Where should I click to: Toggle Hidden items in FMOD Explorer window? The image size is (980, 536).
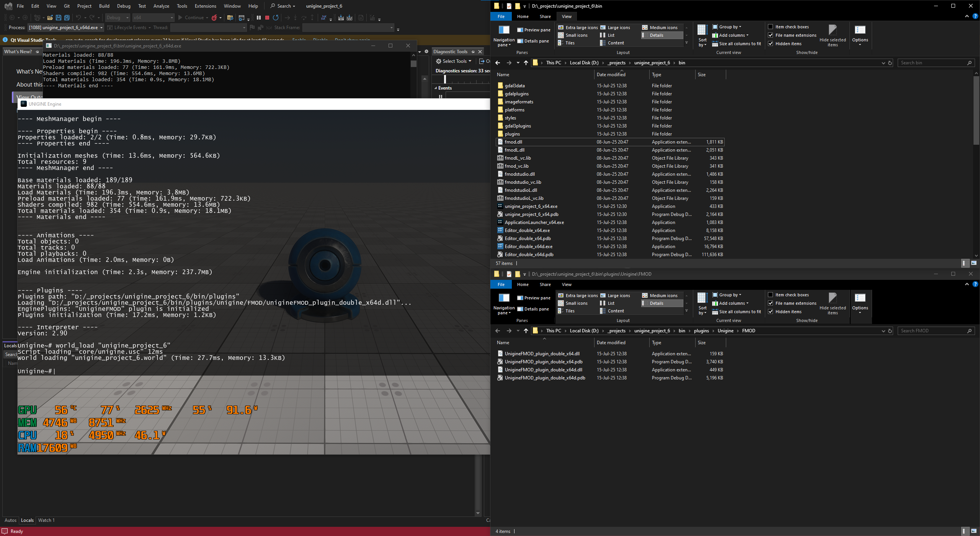771,312
